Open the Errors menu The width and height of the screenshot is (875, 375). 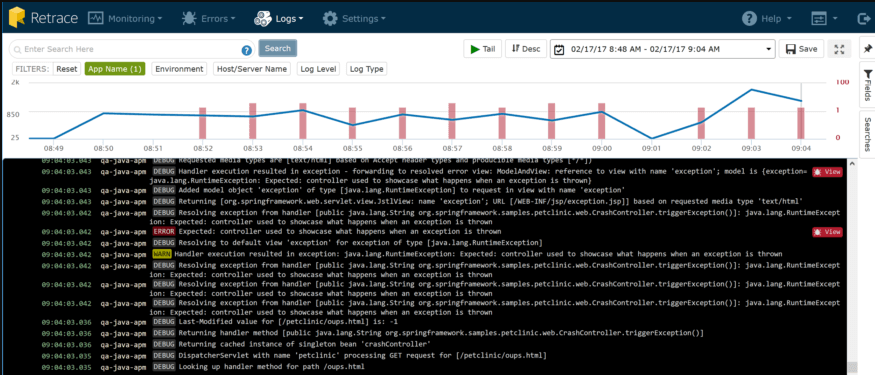coord(208,18)
